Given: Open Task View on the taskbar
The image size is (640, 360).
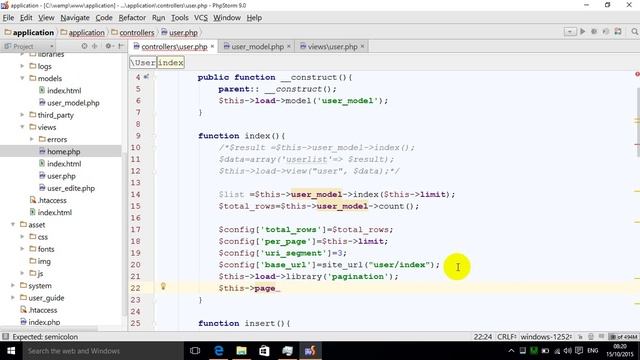Looking at the screenshot, I should click(195, 351).
